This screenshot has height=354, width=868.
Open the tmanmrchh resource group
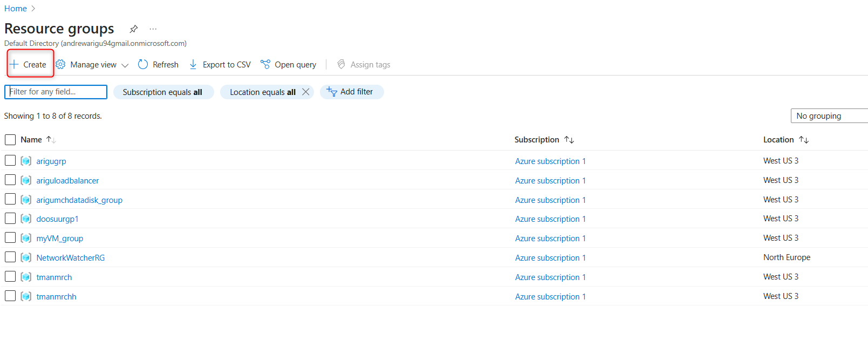(57, 297)
